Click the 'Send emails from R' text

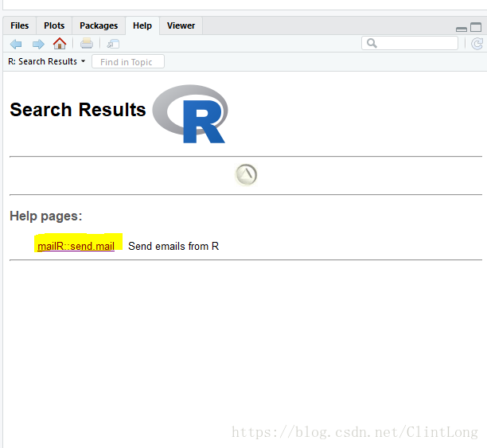pyautogui.click(x=173, y=246)
